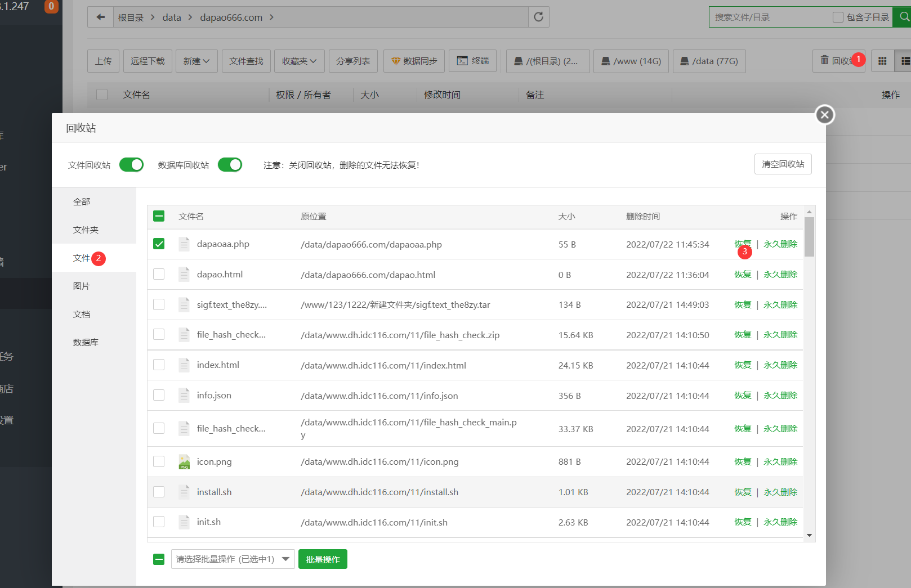The width and height of the screenshot is (911, 588).
Task: Expand chevron after data in path
Action: [190, 17]
